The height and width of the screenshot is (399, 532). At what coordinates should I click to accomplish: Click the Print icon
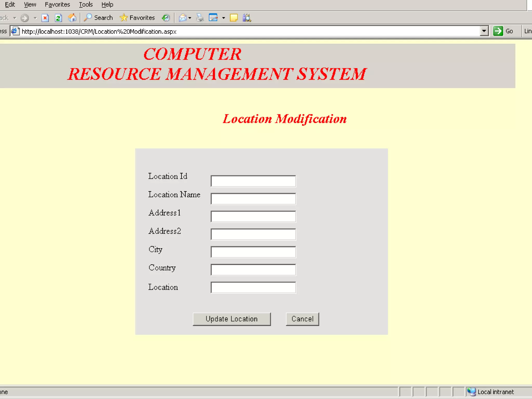tap(200, 18)
